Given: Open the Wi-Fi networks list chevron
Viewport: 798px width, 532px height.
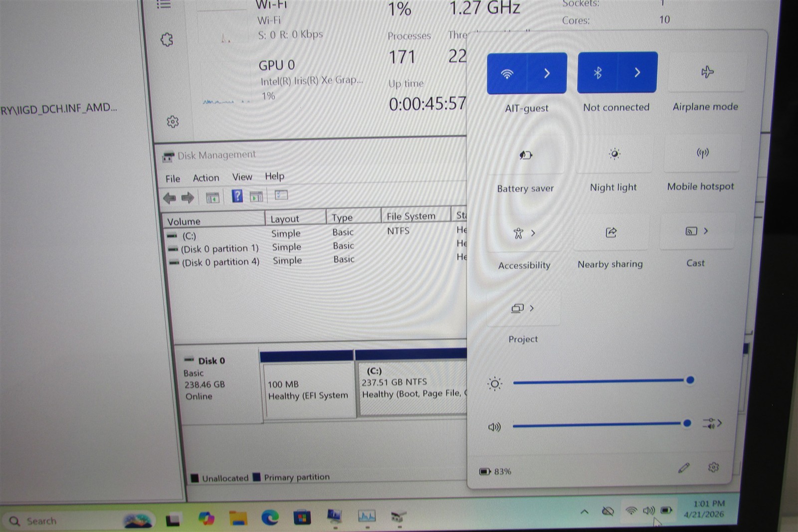Looking at the screenshot, I should pos(547,73).
